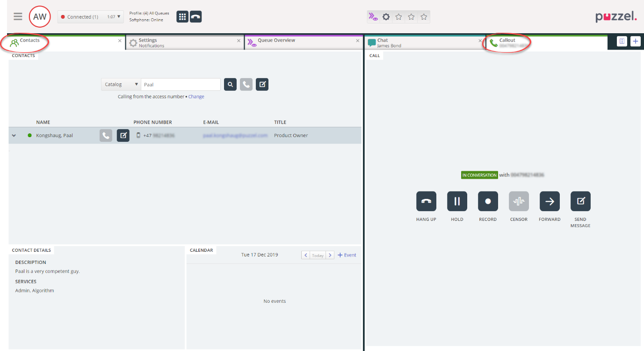Click the Today button in calendar

pyautogui.click(x=318, y=256)
